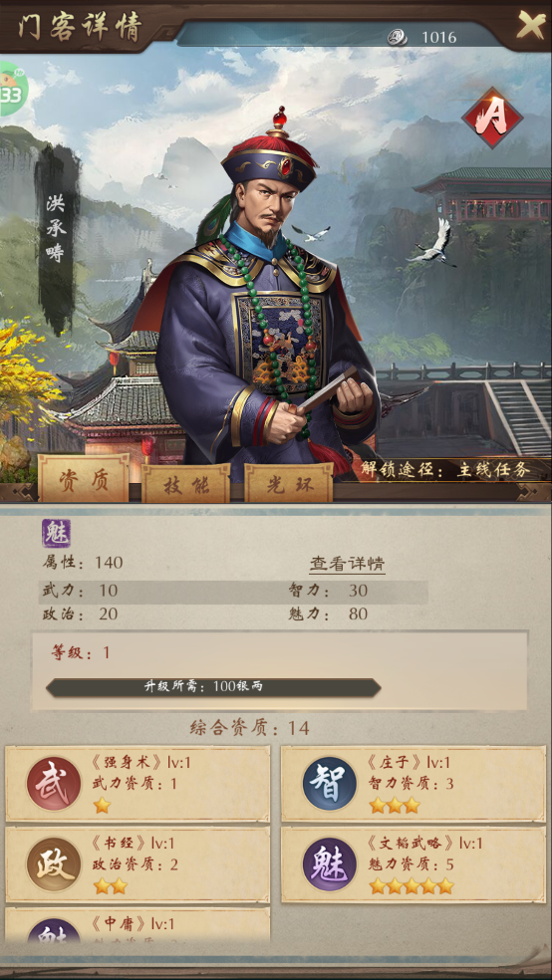Close the 门客详情 panel with X
This screenshot has width=552, height=980.
[531, 24]
